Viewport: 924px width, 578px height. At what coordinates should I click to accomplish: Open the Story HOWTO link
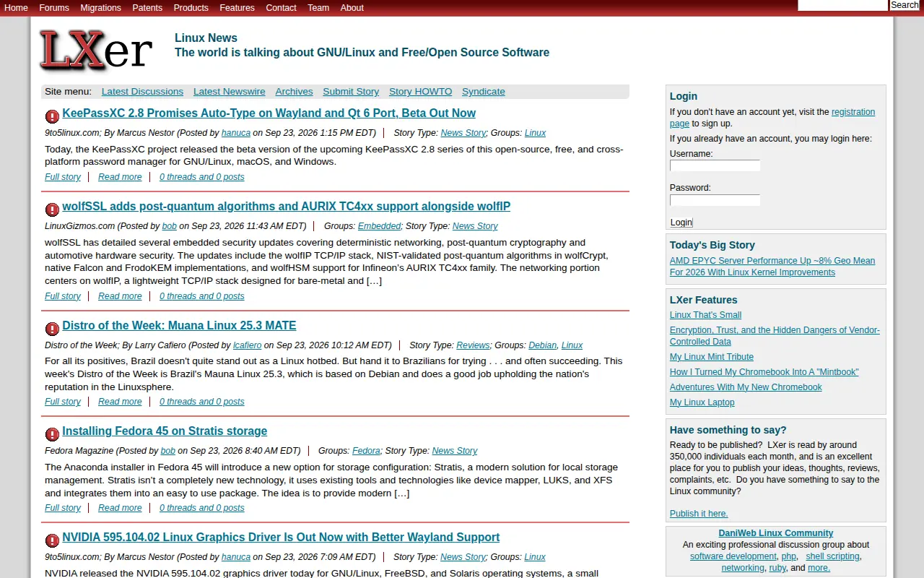pyautogui.click(x=420, y=92)
